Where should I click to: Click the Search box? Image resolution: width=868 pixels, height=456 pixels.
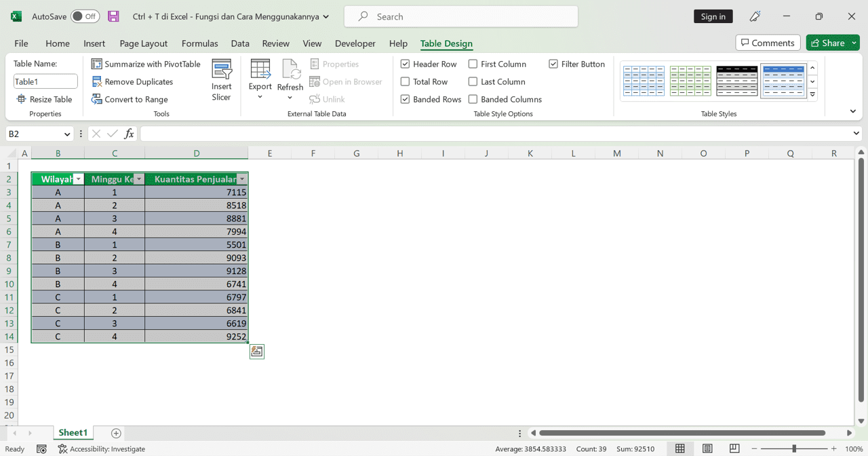click(461, 16)
